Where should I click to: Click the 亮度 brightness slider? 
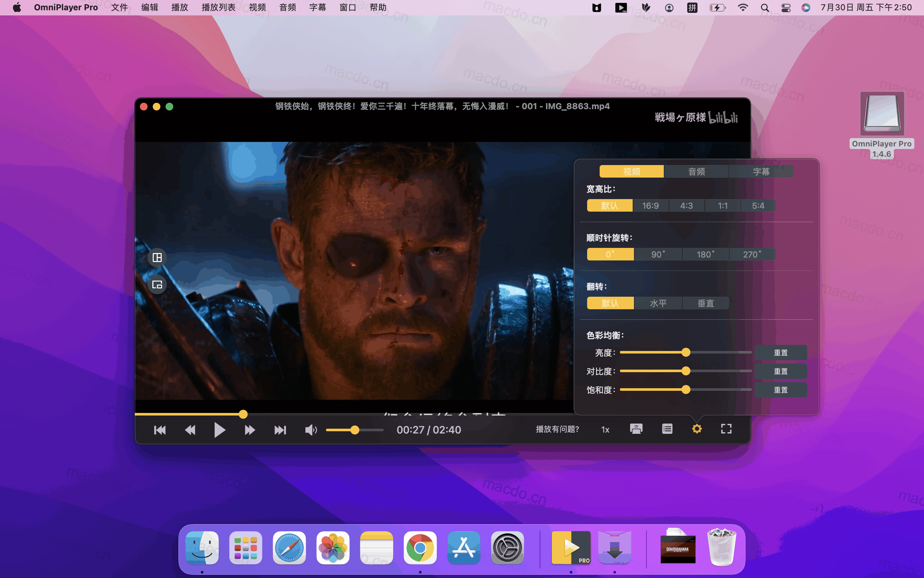(x=686, y=352)
